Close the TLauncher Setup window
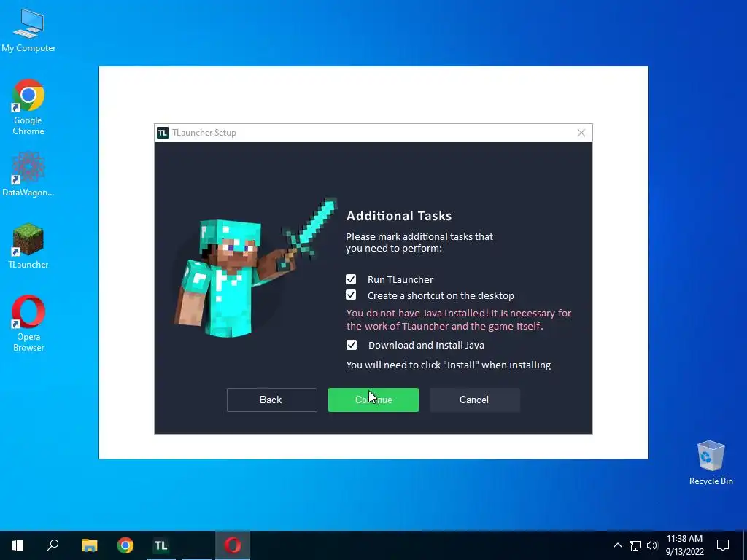Viewport: 747px width, 560px height. coord(581,133)
